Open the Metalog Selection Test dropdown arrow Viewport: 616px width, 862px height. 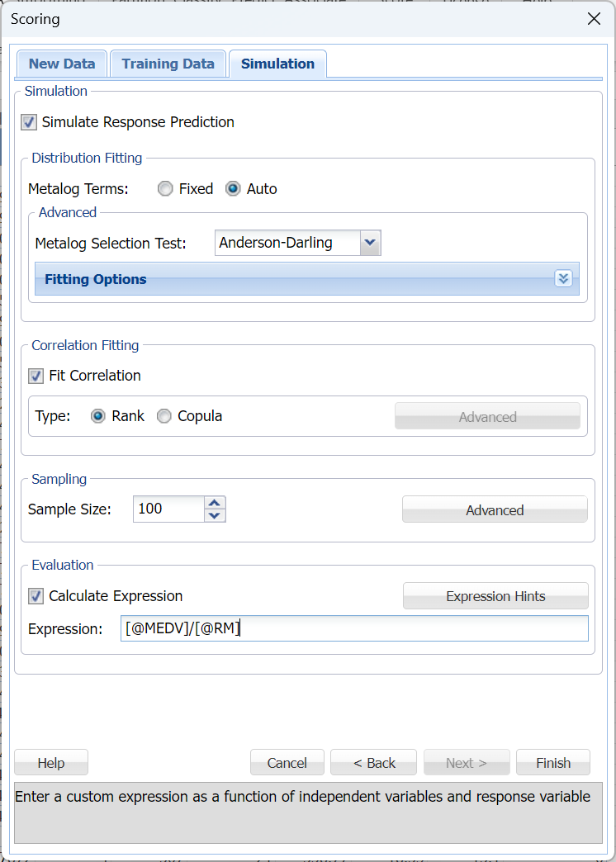[370, 243]
